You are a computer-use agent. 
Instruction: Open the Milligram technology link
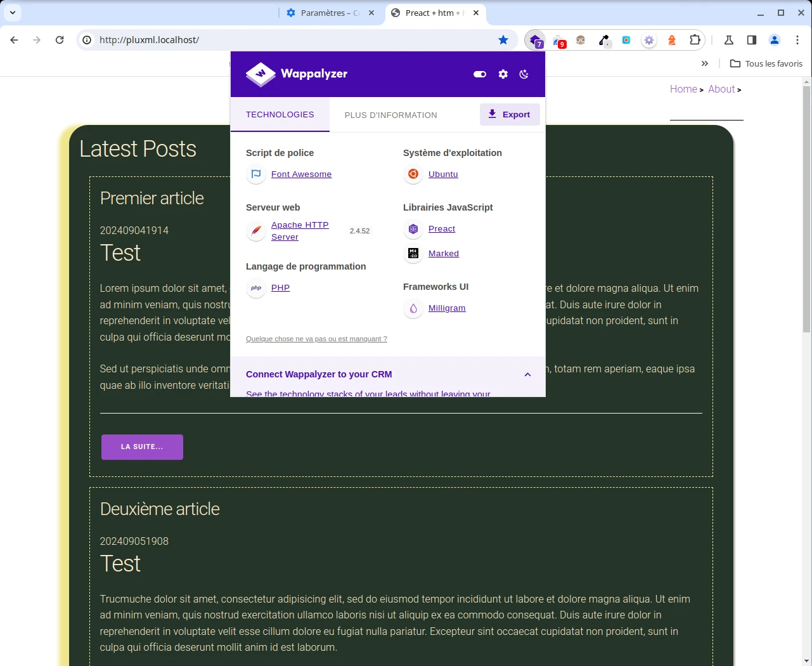click(447, 308)
